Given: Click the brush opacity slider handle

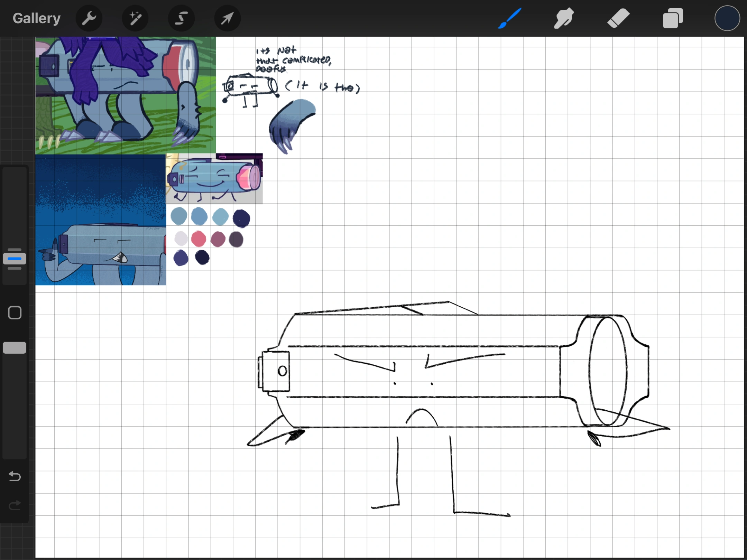Looking at the screenshot, I should click(x=15, y=348).
